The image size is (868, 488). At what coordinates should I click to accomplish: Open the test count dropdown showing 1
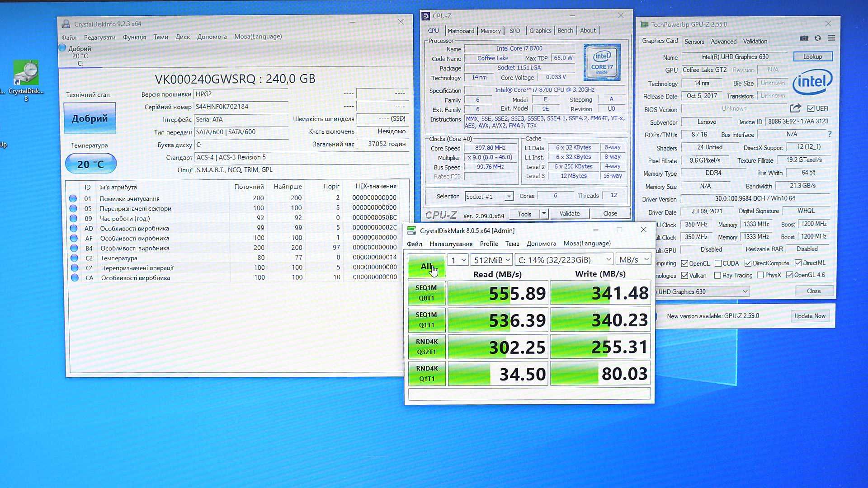458,260
